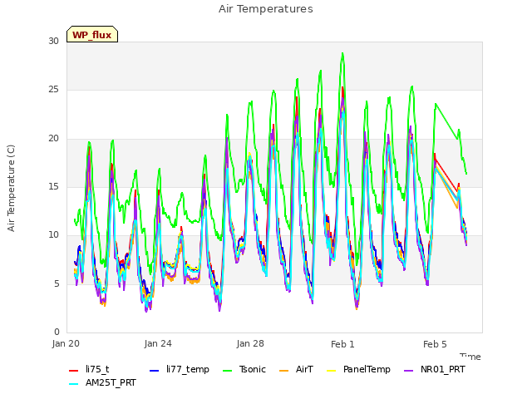Screen dimensions: 532x399
Task: Click the yellow PanelTemp legend color marker
Action: coord(331,371)
